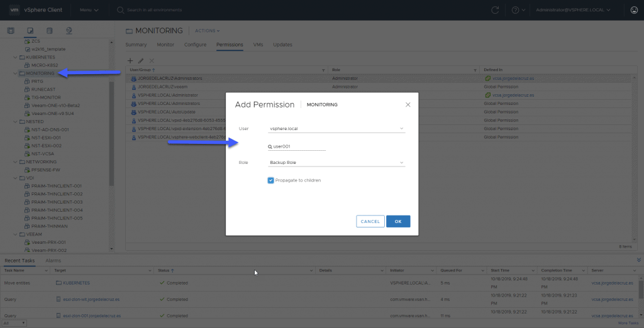Open the ACTIONS dropdown for MONITORING
This screenshot has height=328, width=644.
(208, 31)
